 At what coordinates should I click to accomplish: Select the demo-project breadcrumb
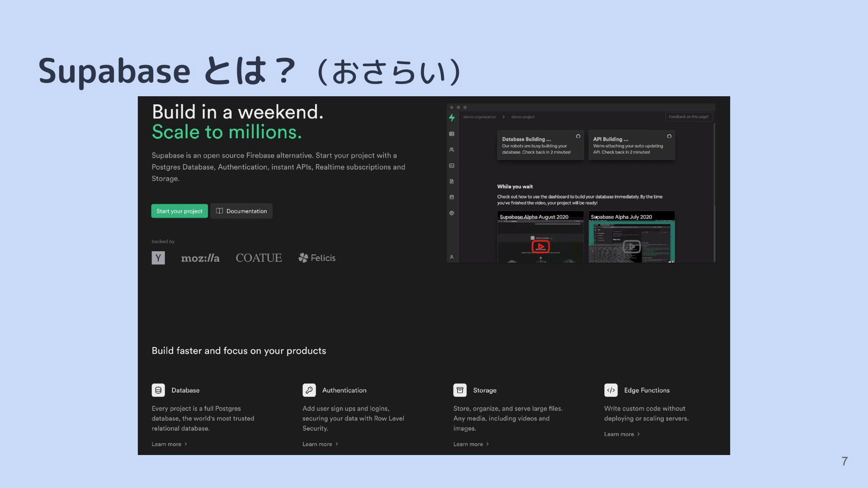coord(523,117)
